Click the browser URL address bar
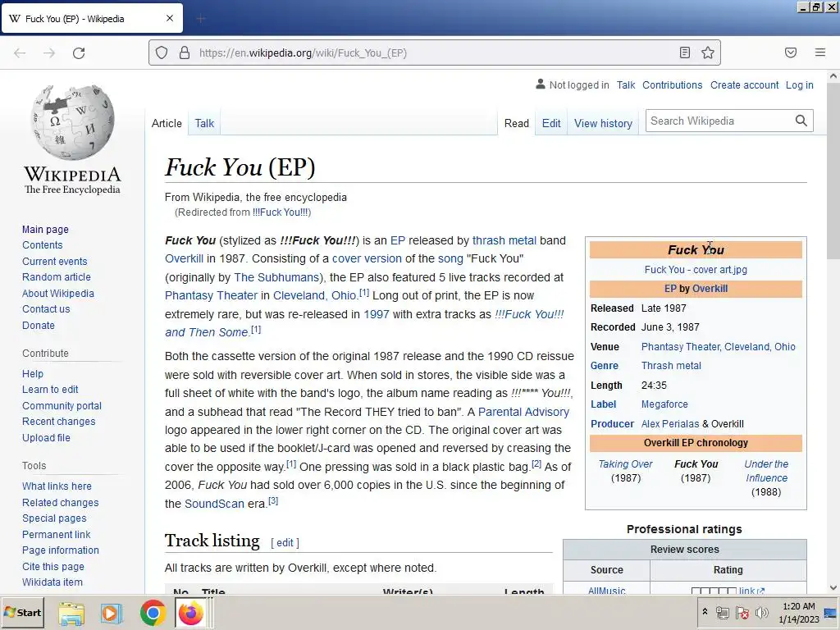Screen dimensions: 840x630 click(434, 52)
